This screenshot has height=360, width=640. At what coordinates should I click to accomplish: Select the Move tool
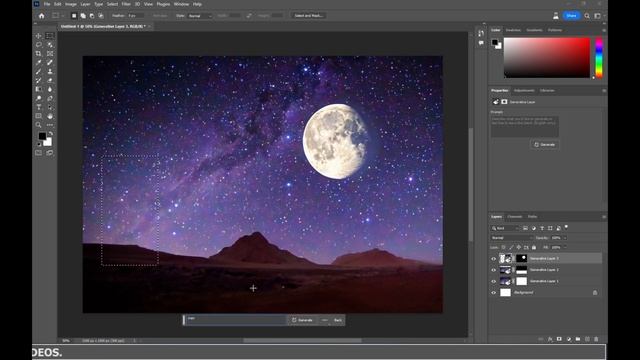[x=38, y=36]
